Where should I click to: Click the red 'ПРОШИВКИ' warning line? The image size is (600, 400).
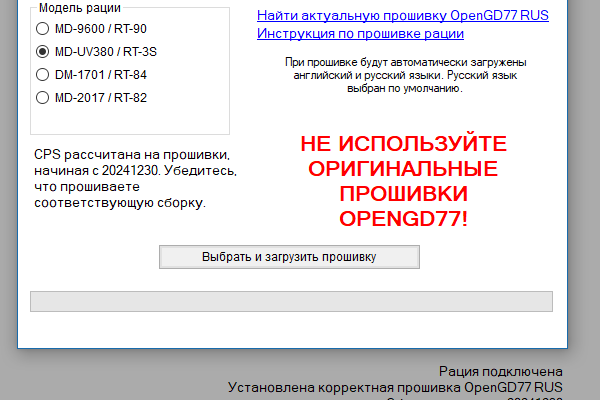coord(403,193)
